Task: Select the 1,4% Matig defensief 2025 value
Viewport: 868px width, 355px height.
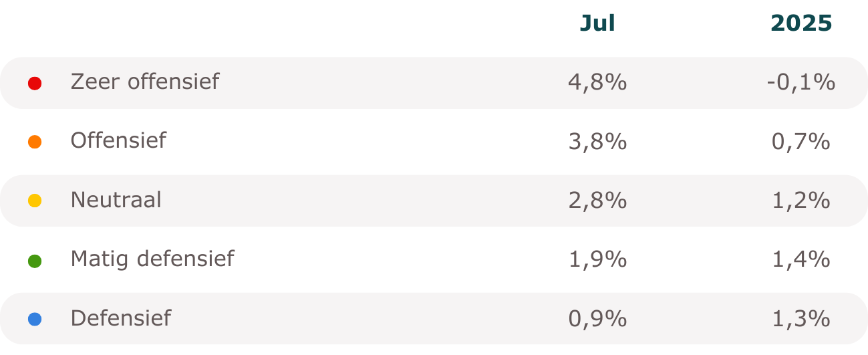Action: click(x=801, y=259)
